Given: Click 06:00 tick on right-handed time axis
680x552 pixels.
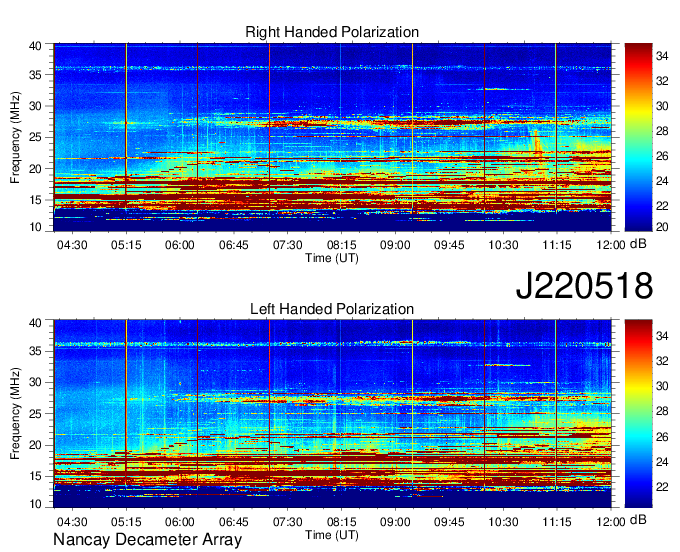Looking at the screenshot, I should click(180, 245).
